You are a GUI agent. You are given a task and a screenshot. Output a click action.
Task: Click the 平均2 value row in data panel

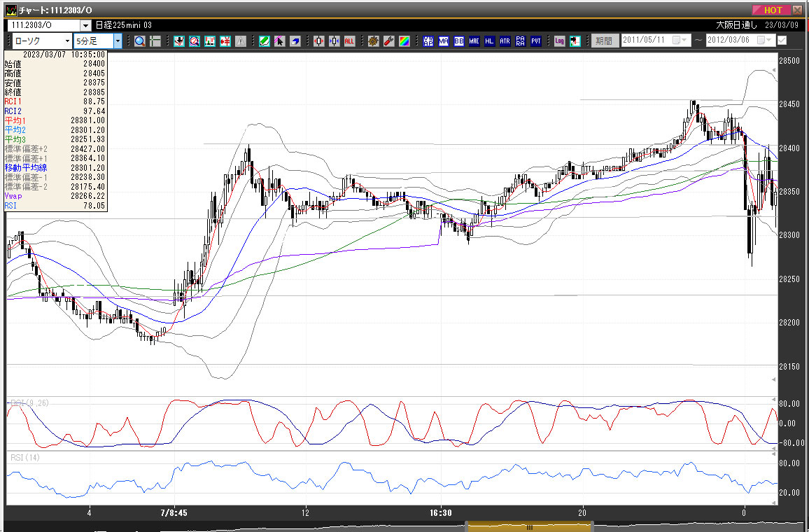point(55,130)
